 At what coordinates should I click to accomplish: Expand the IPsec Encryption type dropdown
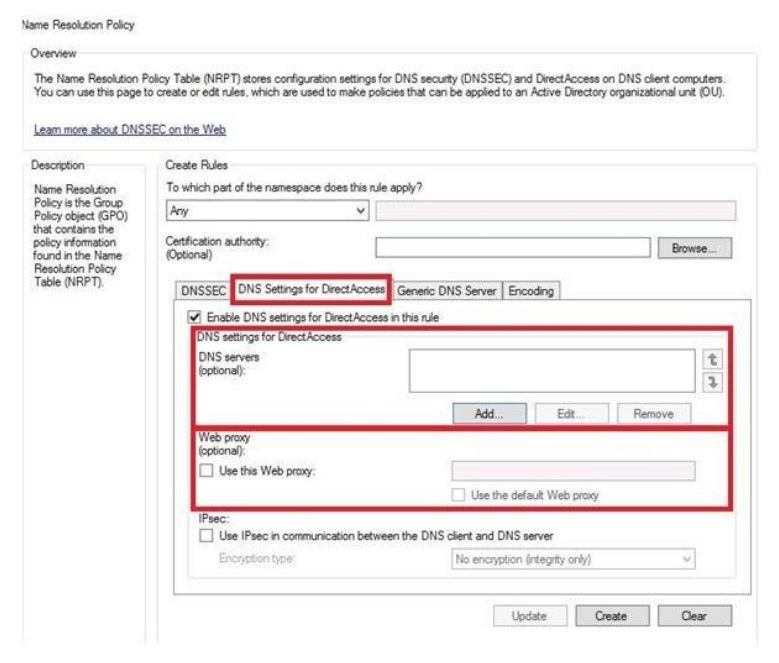click(574, 560)
